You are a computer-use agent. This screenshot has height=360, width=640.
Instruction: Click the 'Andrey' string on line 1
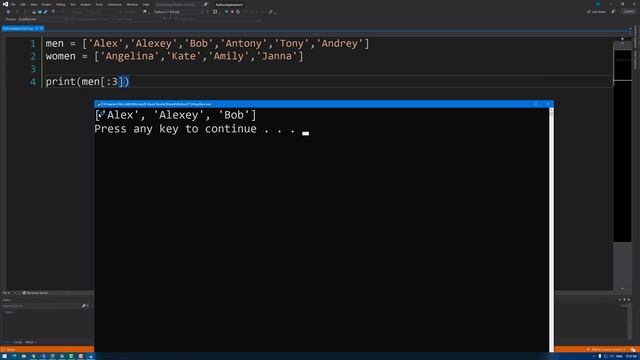(340, 43)
